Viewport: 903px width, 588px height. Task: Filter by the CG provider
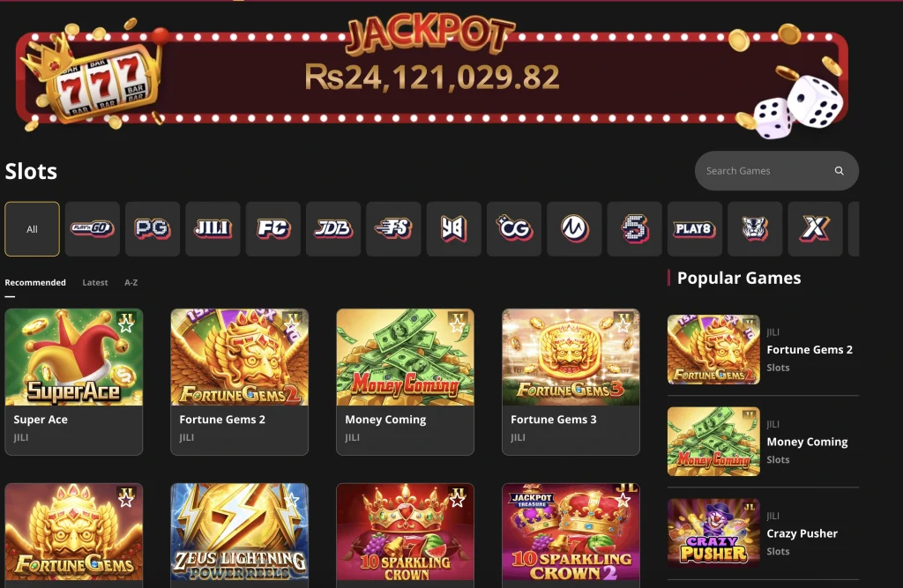click(514, 228)
